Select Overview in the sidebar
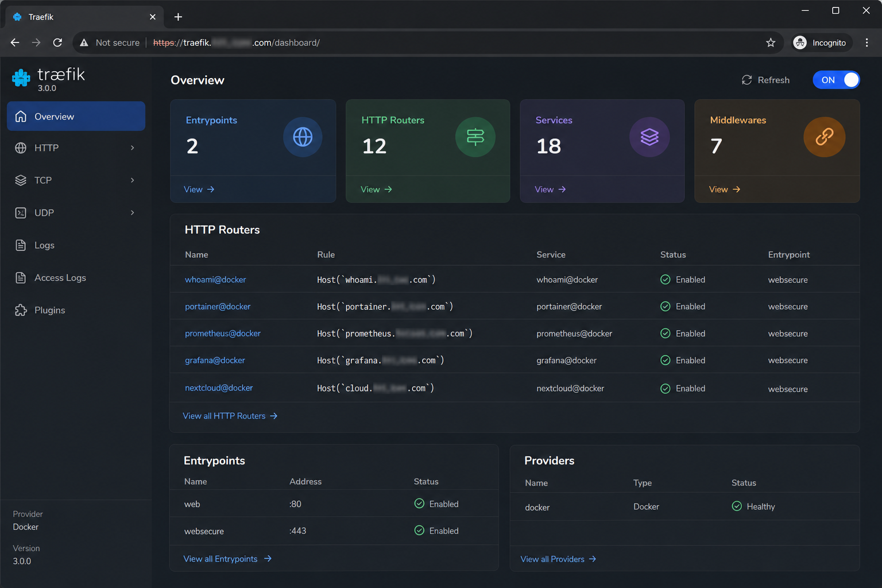The height and width of the screenshot is (588, 882). click(x=76, y=117)
